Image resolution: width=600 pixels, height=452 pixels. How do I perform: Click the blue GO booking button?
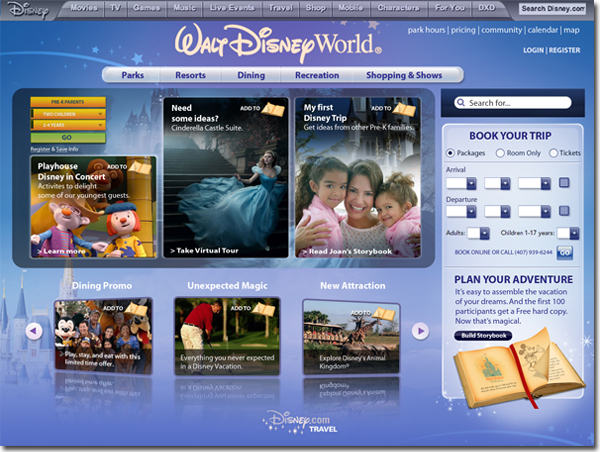pos(564,253)
